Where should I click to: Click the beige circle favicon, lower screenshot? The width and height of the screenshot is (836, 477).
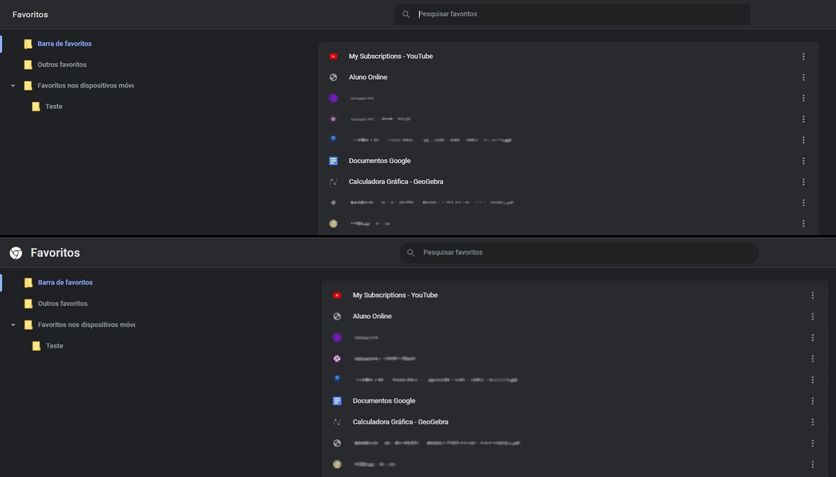tap(337, 464)
